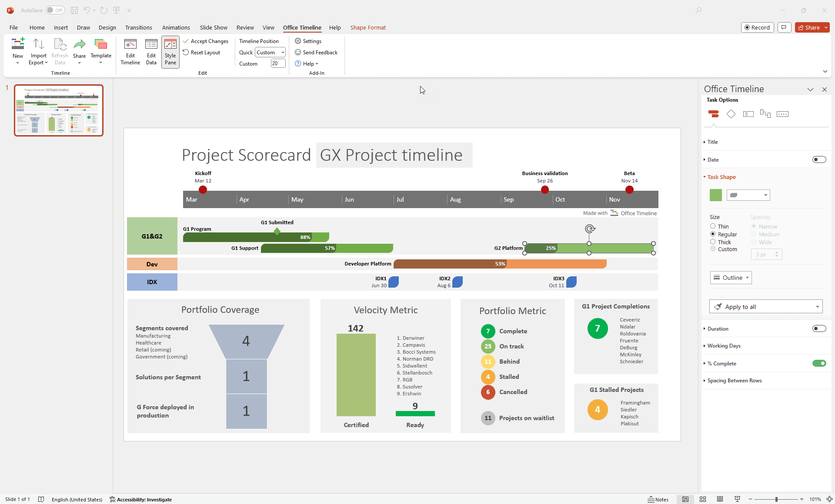Viewport: 835px width, 504px height.
Task: Open the Shape Format tab
Action: tap(368, 27)
